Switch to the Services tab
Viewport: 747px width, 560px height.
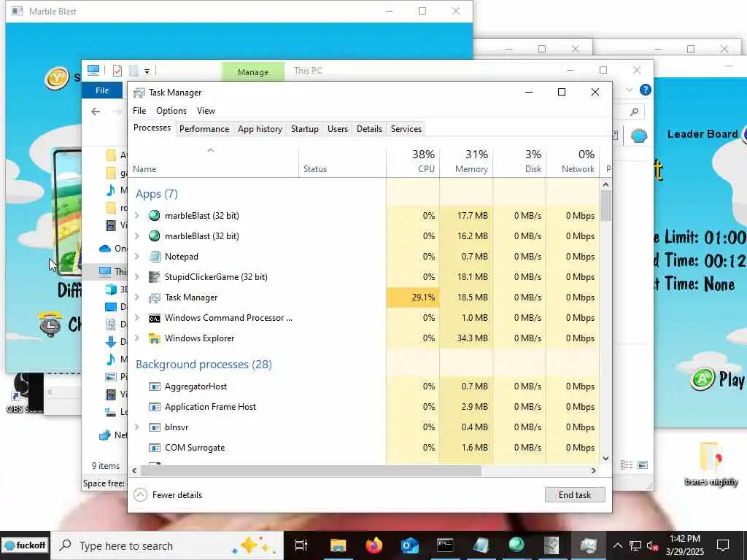click(406, 129)
